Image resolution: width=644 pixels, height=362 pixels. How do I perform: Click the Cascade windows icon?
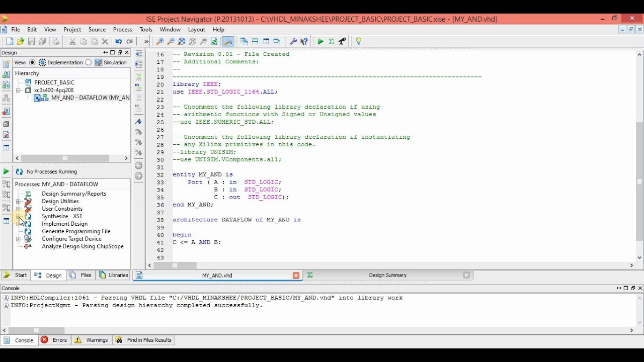tap(244, 42)
